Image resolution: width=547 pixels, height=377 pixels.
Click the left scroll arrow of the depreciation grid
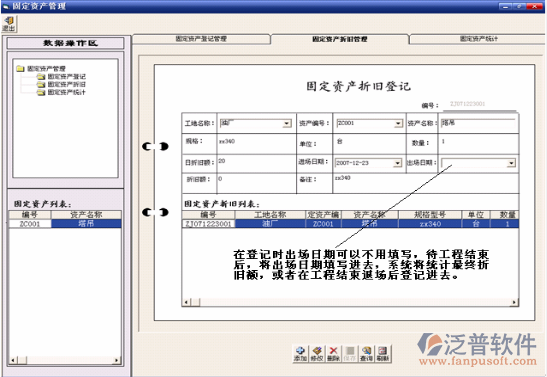[x=186, y=302]
